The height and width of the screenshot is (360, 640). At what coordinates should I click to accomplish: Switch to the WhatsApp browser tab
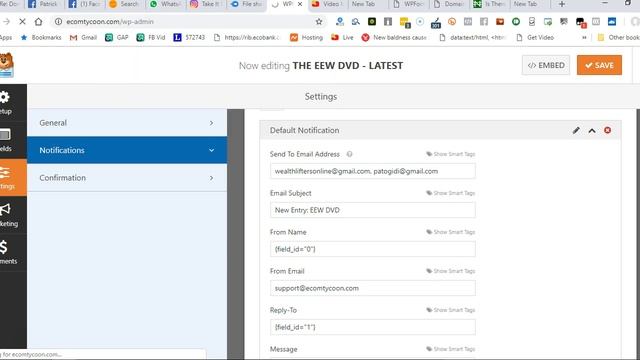click(x=166, y=4)
